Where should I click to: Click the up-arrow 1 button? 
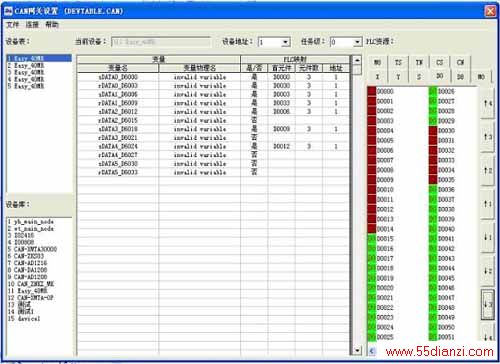click(x=487, y=204)
